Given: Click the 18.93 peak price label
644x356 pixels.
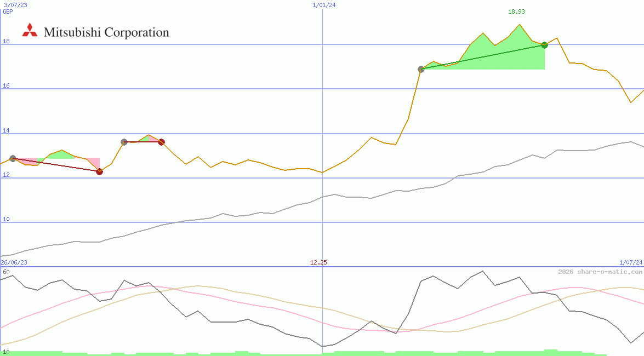Looking at the screenshot, I should click(x=516, y=12).
